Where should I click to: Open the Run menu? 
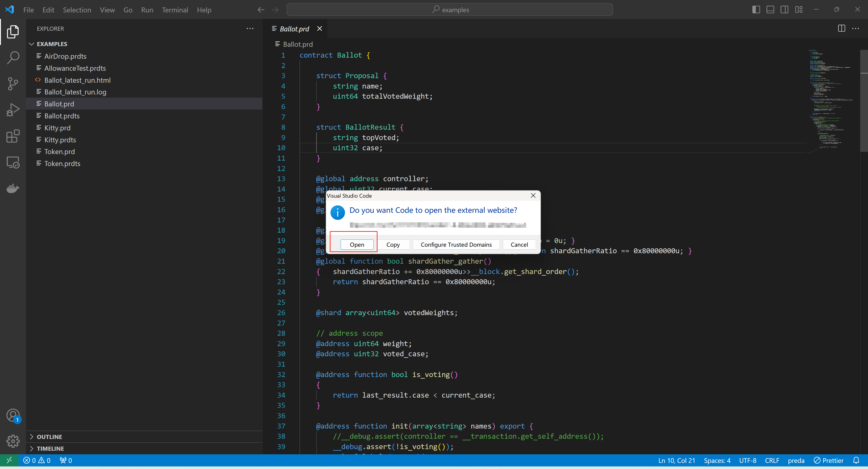click(147, 10)
